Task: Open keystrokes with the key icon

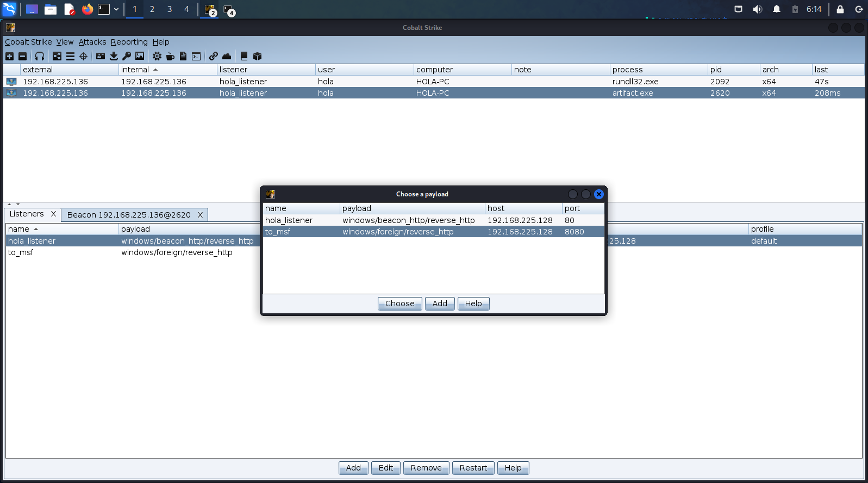Action: (127, 56)
